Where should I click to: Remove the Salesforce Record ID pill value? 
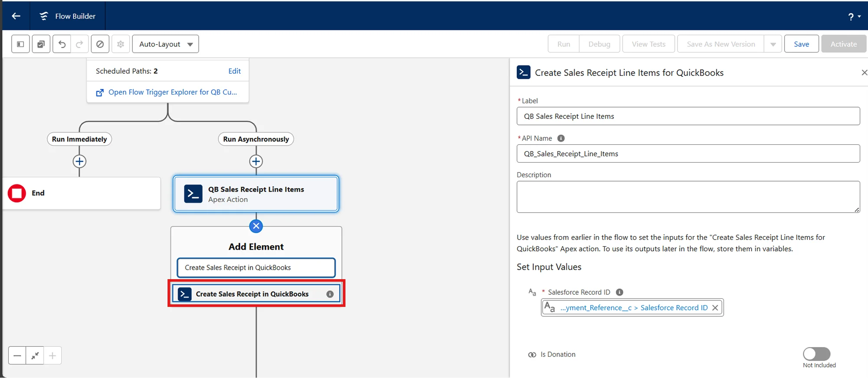715,307
